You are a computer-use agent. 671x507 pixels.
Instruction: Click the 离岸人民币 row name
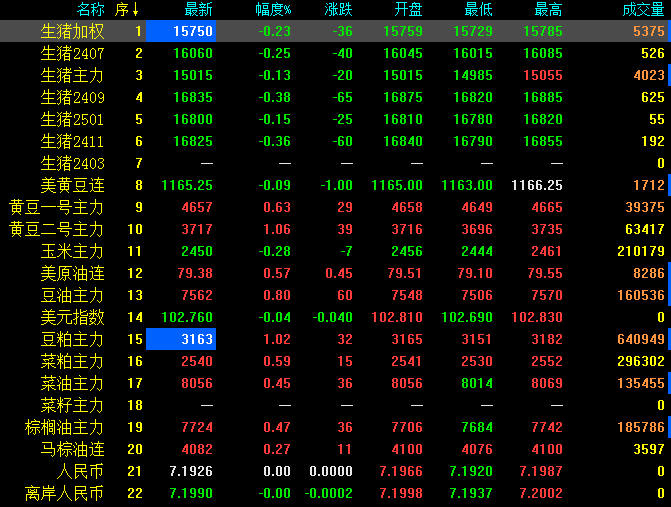tap(65, 493)
